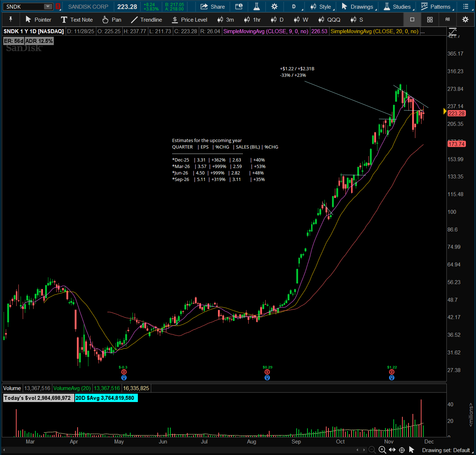Click the blue lightbulb event icon in November
The image size is (476, 455).
pos(392,378)
